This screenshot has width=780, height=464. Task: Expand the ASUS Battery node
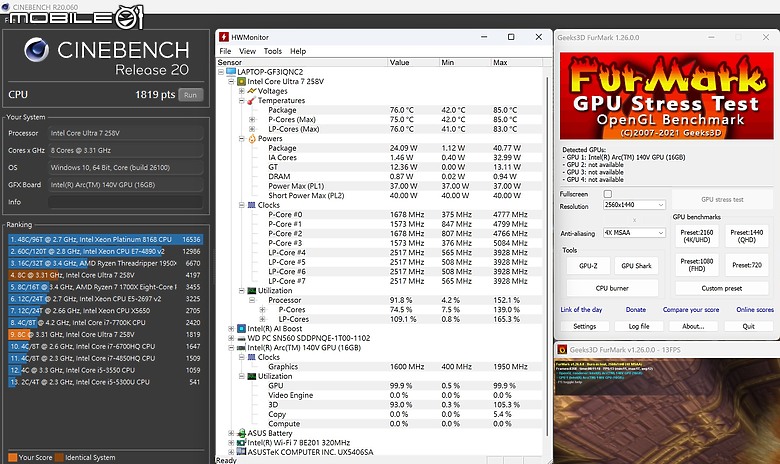coord(231,433)
